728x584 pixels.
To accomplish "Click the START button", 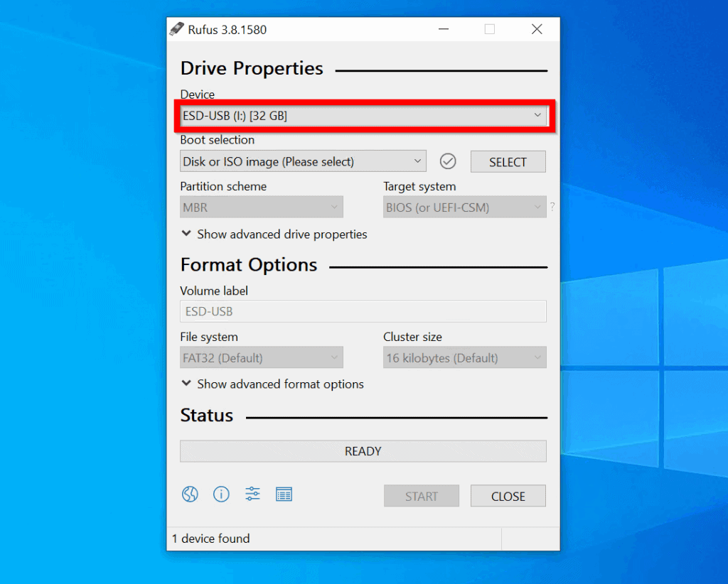I will point(421,497).
